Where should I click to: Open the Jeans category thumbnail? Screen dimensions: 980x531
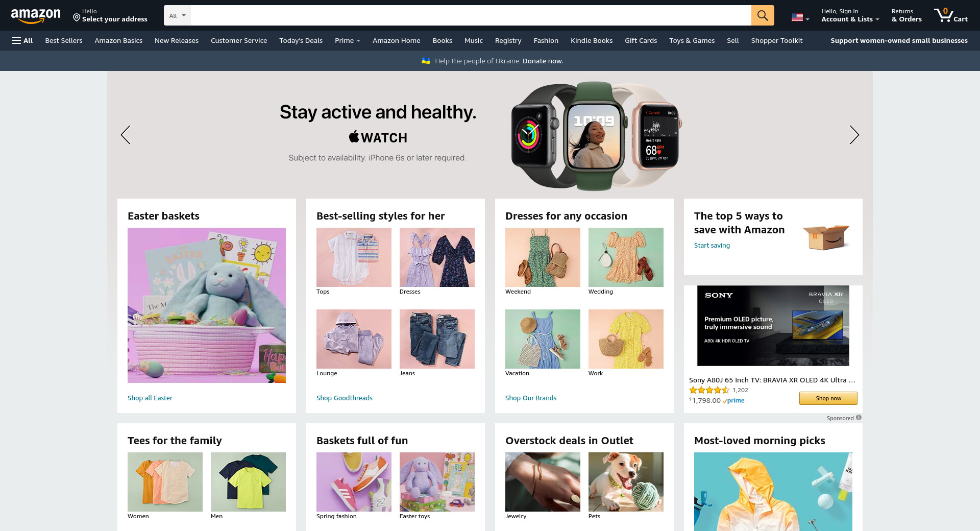click(437, 339)
